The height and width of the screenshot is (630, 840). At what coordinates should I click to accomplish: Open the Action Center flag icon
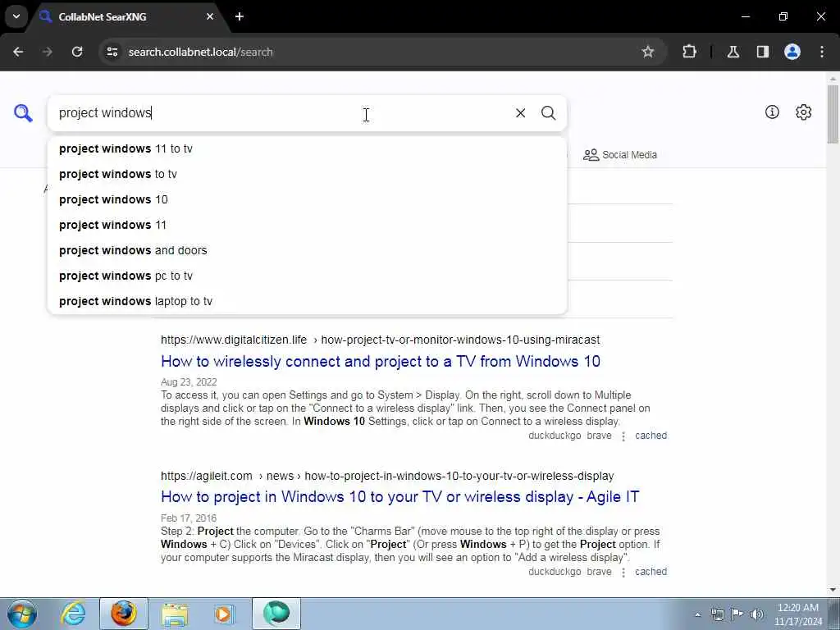click(737, 614)
